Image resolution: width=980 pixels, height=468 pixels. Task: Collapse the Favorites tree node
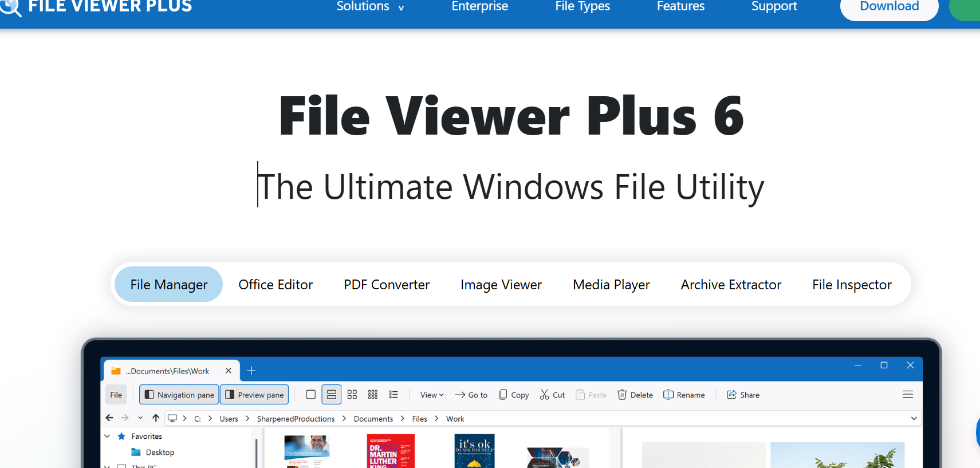(107, 436)
